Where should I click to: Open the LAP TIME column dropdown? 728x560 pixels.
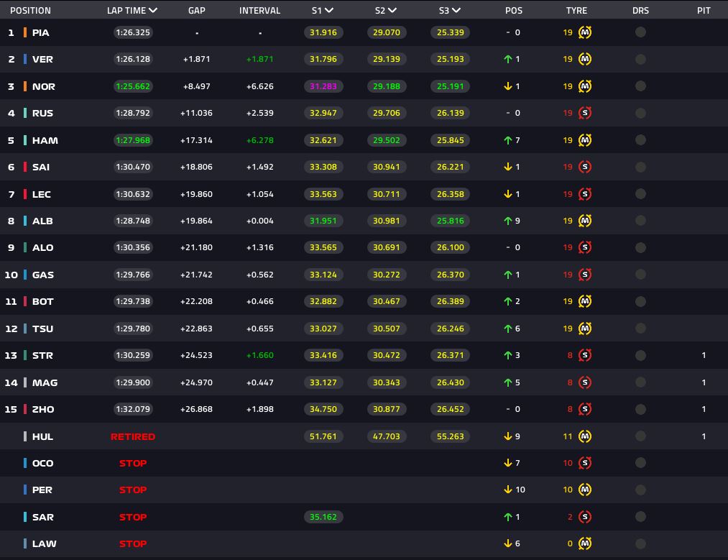point(152,11)
